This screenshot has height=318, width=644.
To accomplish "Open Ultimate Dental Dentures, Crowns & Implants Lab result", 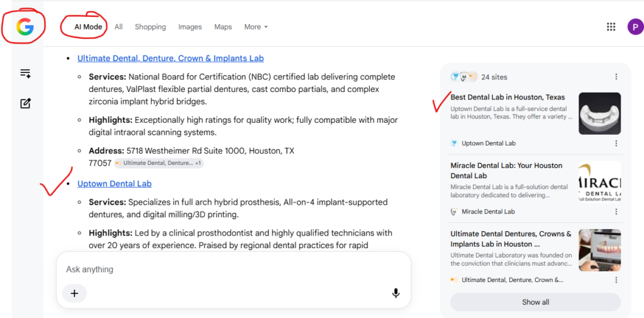I will (x=511, y=239).
